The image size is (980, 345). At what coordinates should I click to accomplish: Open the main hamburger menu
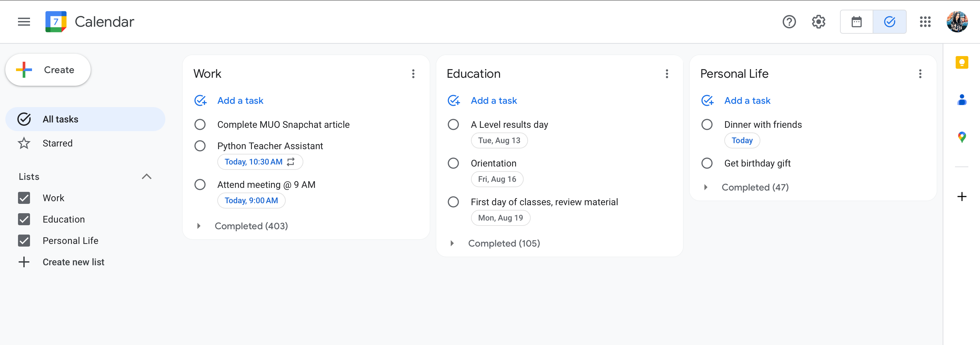click(24, 22)
